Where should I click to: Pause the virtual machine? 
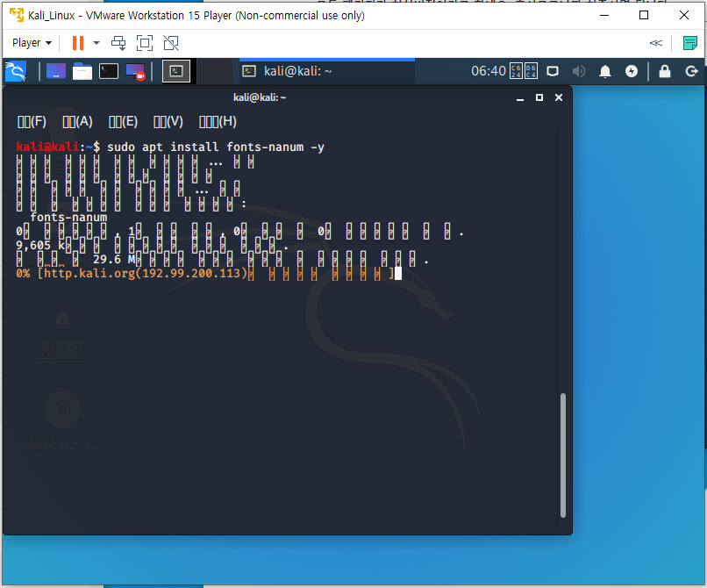pyautogui.click(x=78, y=43)
